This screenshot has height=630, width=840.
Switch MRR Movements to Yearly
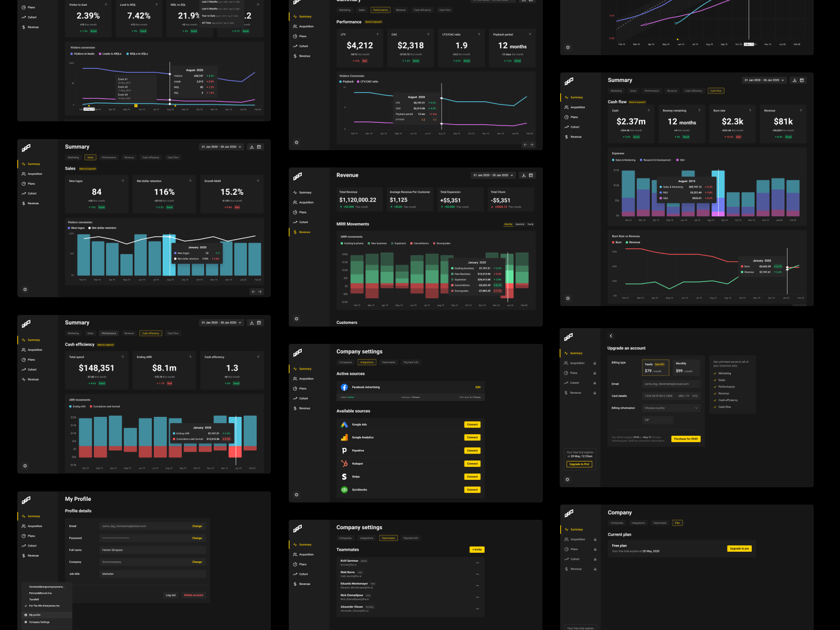click(530, 224)
